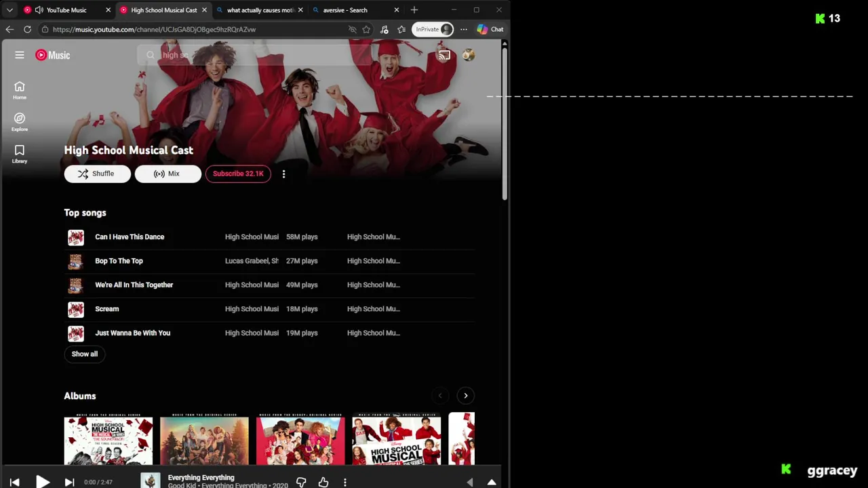Click '58M plays' text
Screen dimensions: 868x488
302,237
